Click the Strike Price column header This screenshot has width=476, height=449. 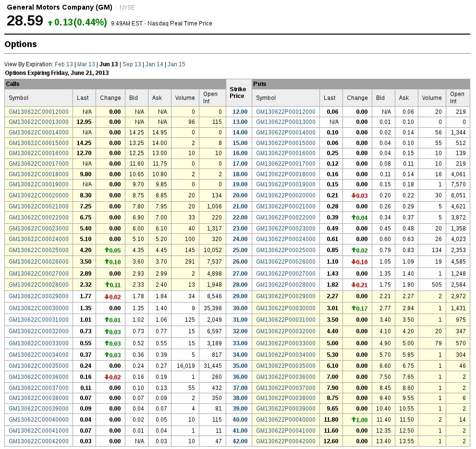(238, 93)
